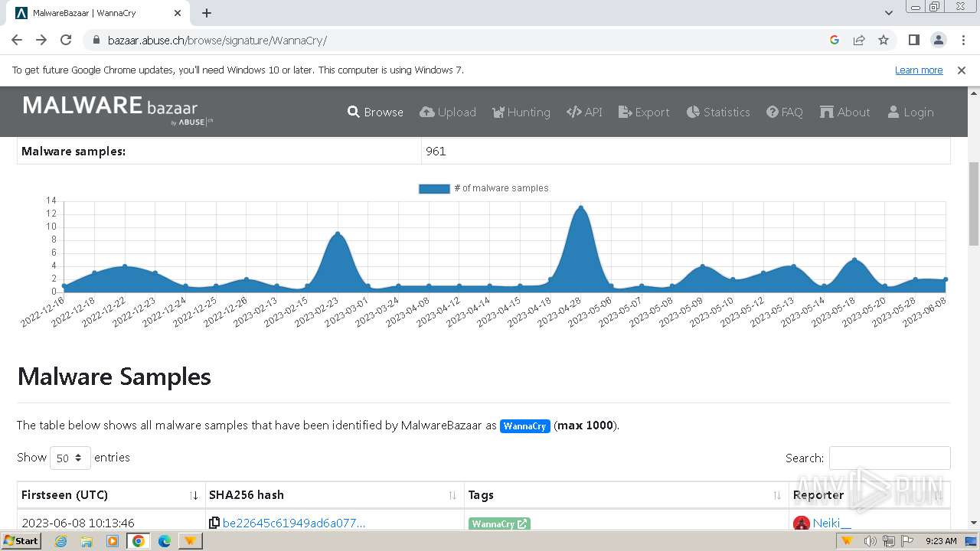Open the Chrome three-dot menu
The image size is (980, 551).
tap(963, 40)
